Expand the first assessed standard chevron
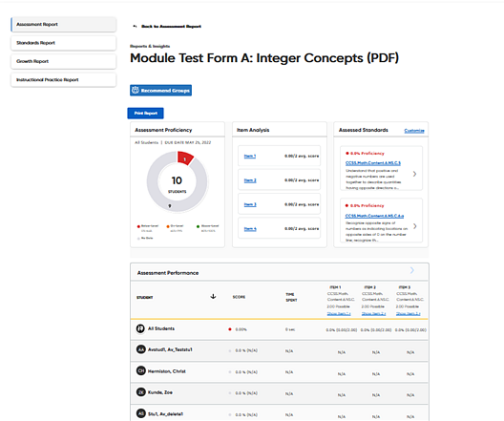 (x=414, y=174)
